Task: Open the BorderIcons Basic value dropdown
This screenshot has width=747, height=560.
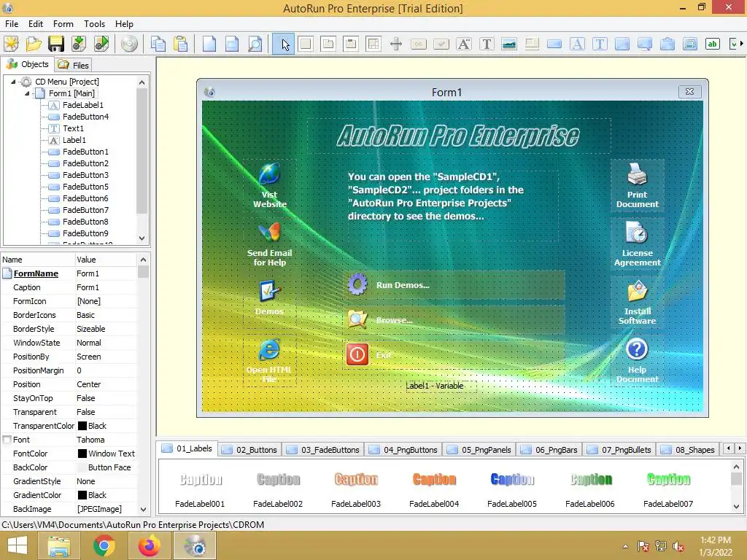Action: coord(106,315)
